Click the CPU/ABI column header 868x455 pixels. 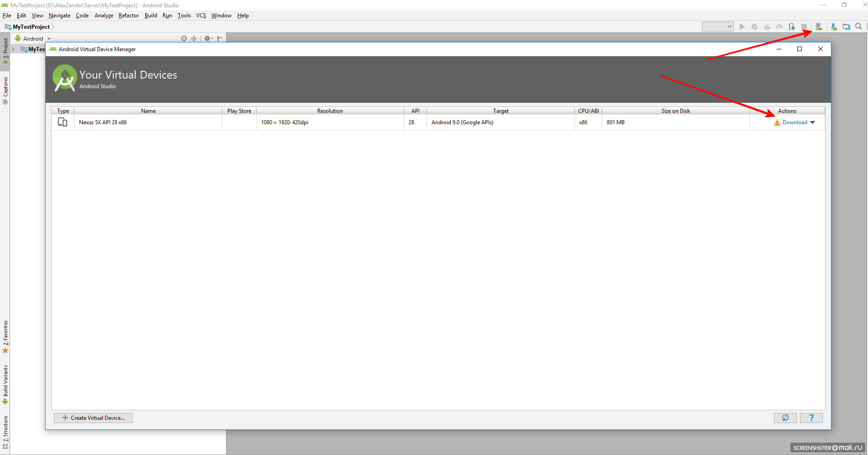tap(589, 111)
